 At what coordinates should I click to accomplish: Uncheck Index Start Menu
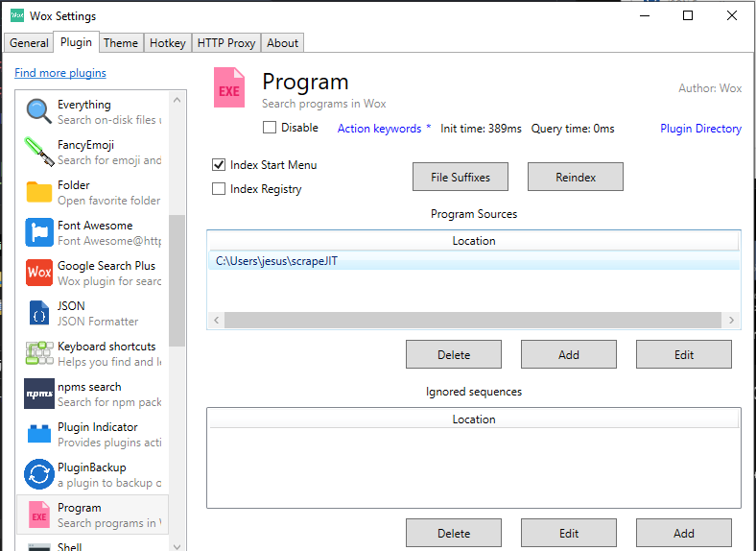tap(219, 165)
